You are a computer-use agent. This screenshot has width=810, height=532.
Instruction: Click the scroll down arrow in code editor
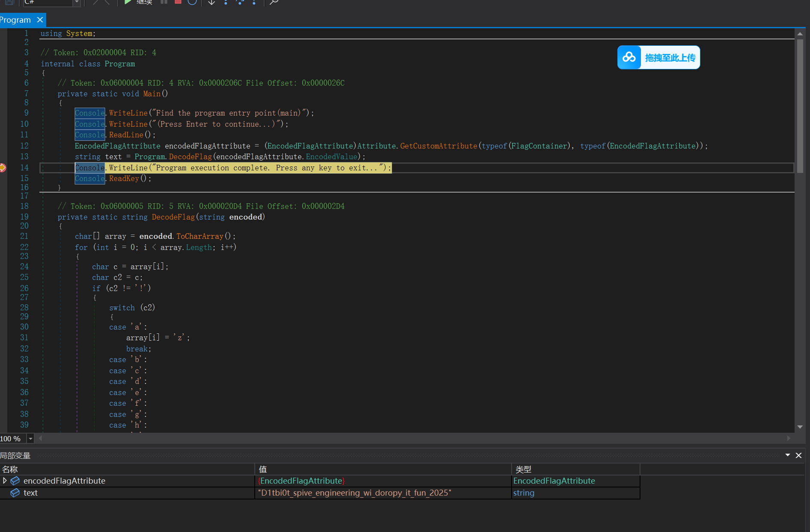tap(799, 427)
